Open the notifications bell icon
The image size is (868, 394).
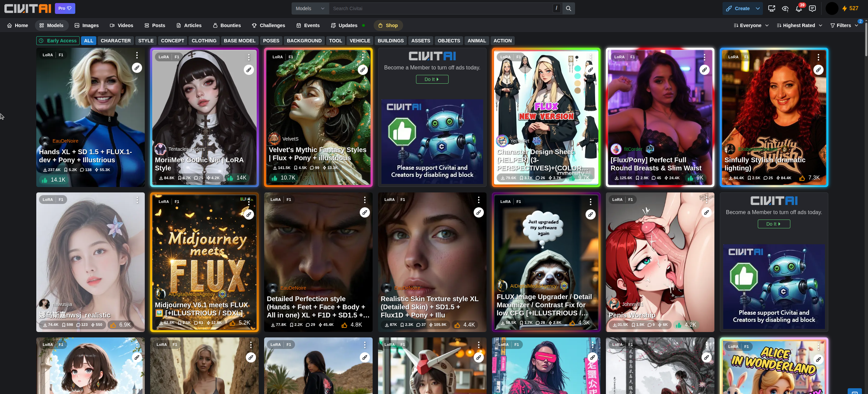[x=798, y=9]
